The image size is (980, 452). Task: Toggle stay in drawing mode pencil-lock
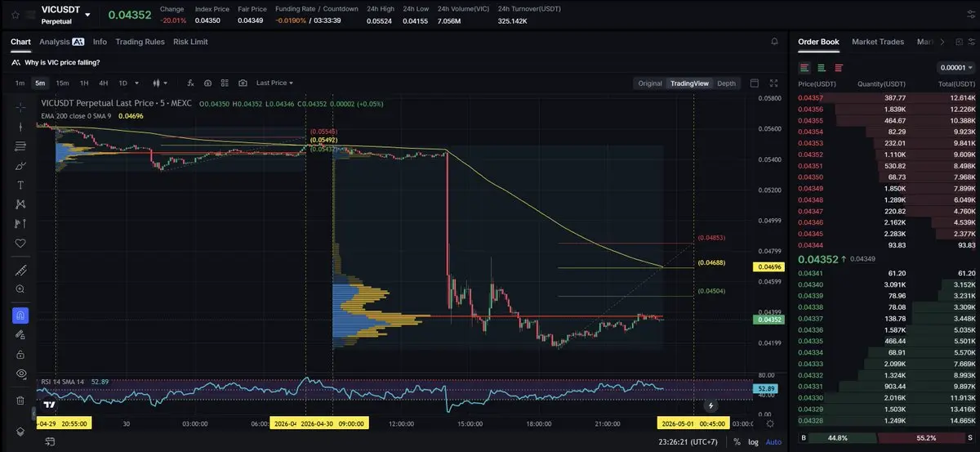(x=20, y=335)
